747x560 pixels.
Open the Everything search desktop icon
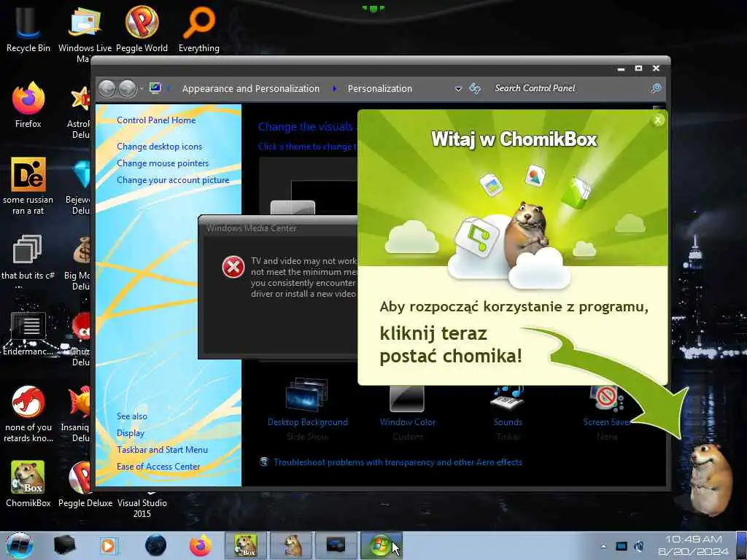tap(198, 28)
